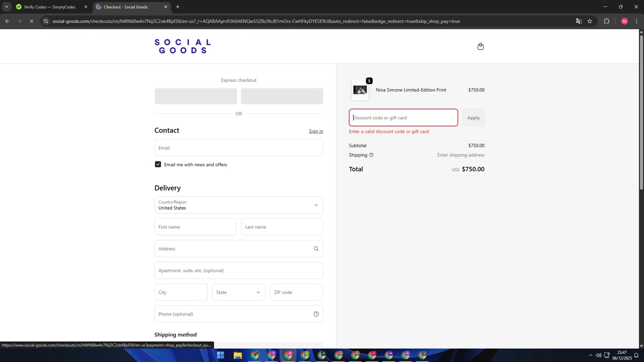Click the phone field help icon
Viewport: 644px width, 362px height.
pos(316,314)
